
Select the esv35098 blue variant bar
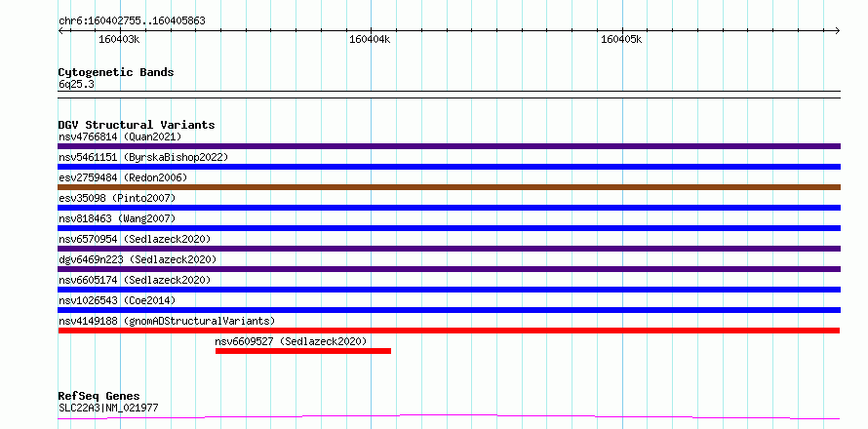(449, 208)
